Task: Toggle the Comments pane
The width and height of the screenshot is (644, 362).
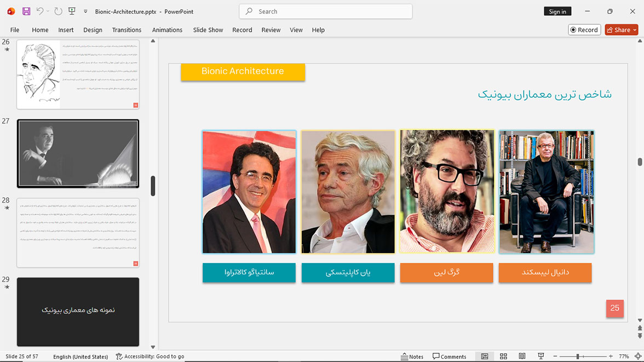Action: [x=449, y=356]
